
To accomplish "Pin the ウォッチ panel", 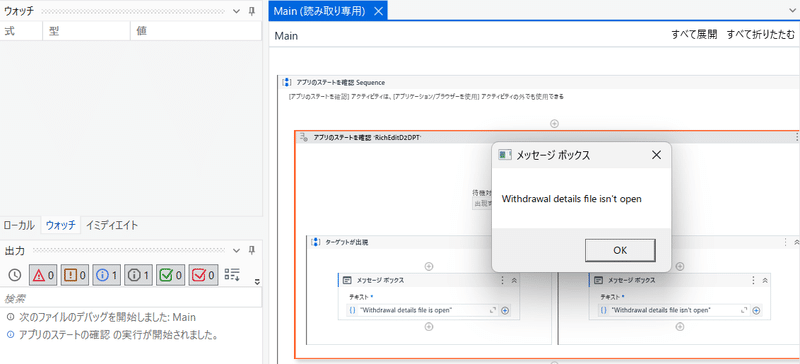I will [252, 11].
